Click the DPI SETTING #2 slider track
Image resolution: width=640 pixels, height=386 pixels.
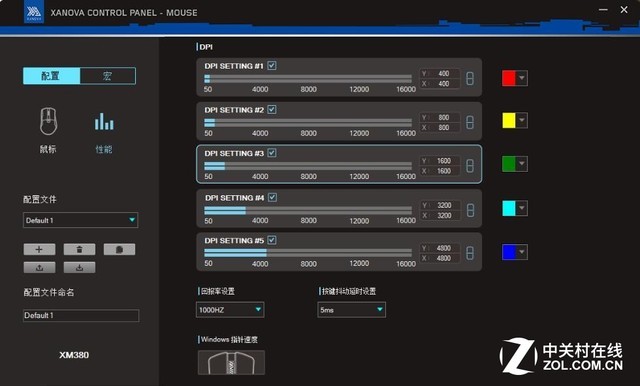coord(308,122)
